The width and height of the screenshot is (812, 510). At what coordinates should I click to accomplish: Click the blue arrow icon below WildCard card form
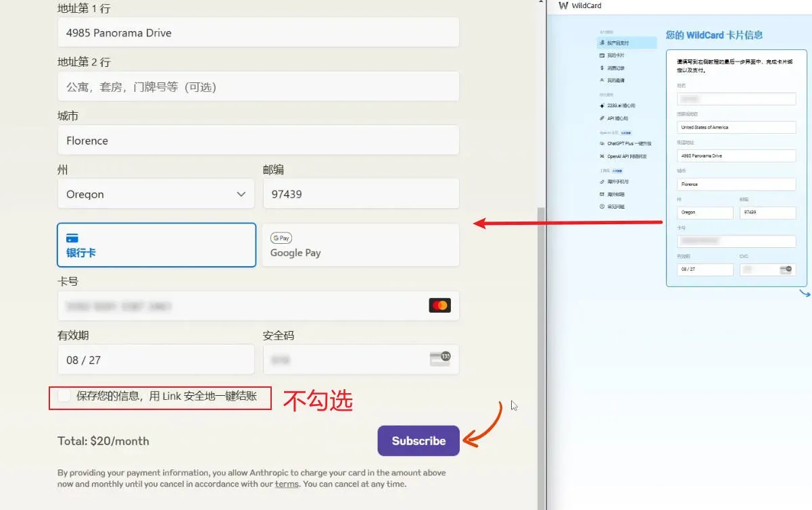click(x=805, y=293)
